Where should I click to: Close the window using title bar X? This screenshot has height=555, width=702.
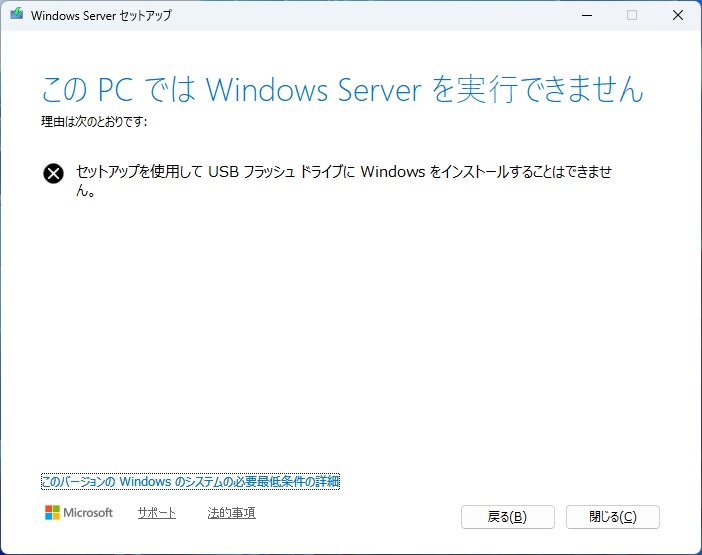(678, 15)
